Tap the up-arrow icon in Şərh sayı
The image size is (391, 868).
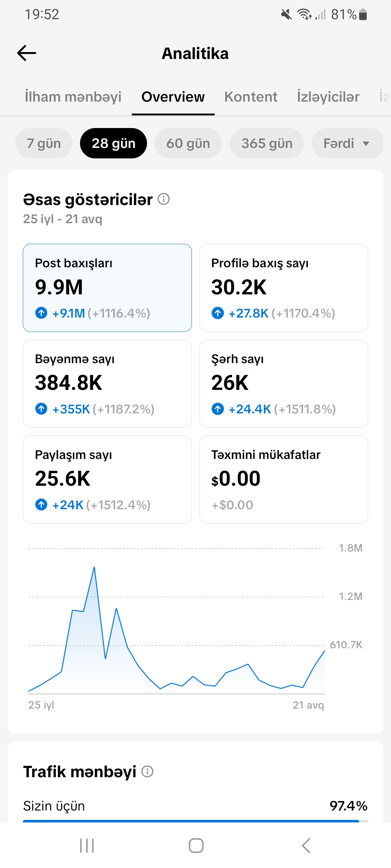point(218,409)
